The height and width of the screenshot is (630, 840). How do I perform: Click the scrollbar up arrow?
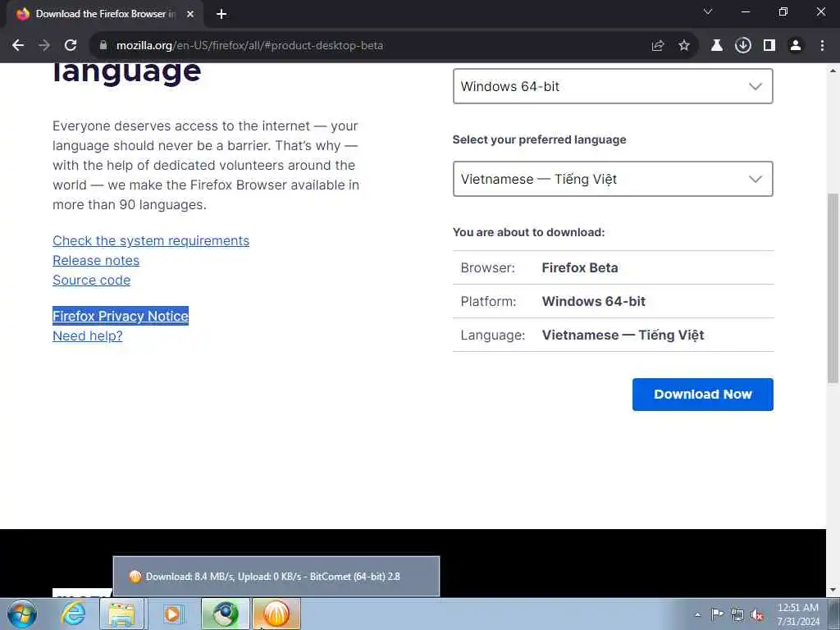[x=833, y=71]
